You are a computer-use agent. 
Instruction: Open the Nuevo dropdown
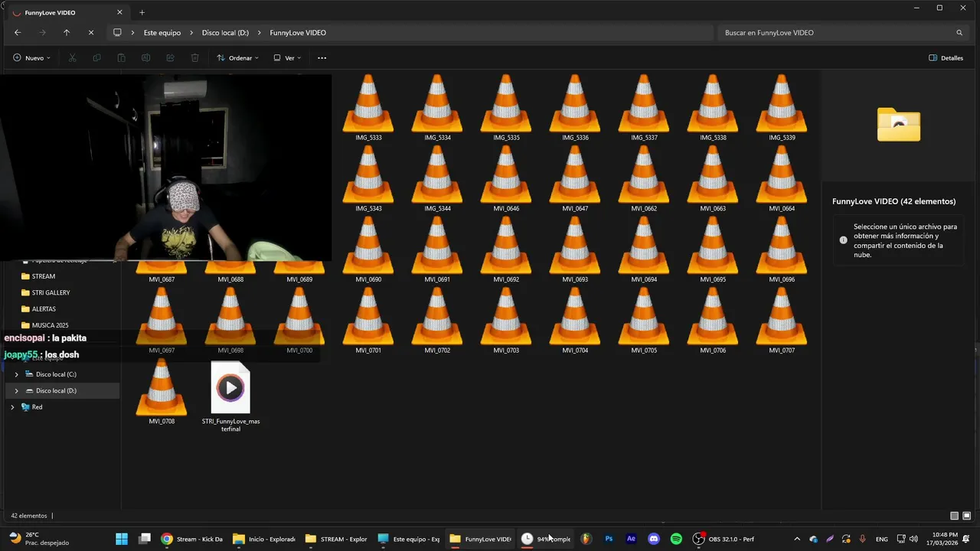[31, 58]
